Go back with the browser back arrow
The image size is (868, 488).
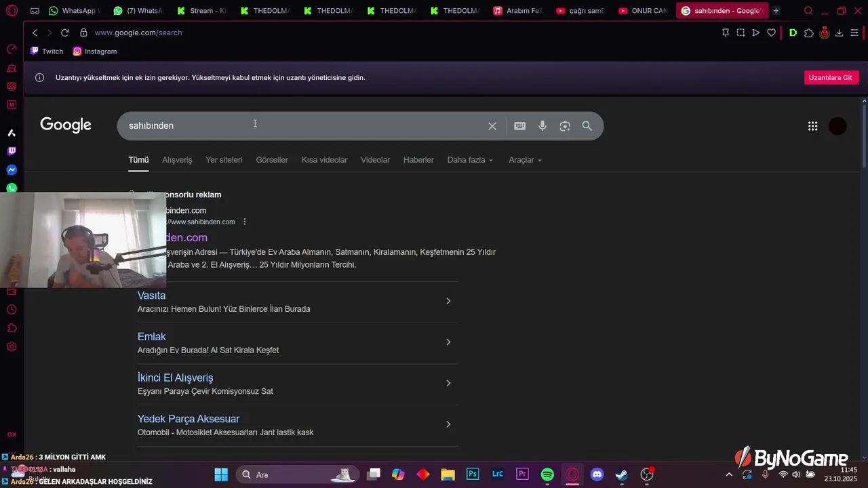(35, 33)
